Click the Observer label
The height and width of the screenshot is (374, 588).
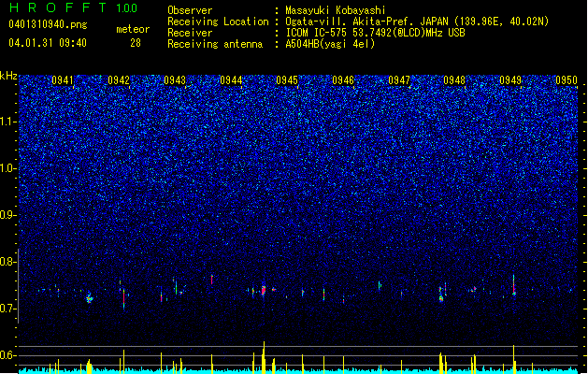click(190, 10)
